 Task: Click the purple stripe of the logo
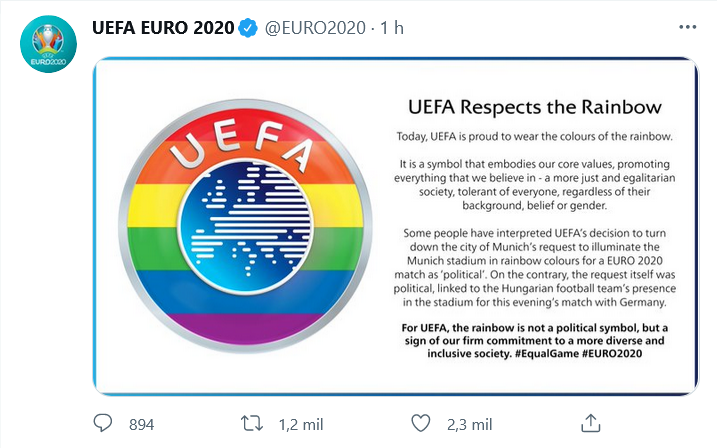click(245, 329)
